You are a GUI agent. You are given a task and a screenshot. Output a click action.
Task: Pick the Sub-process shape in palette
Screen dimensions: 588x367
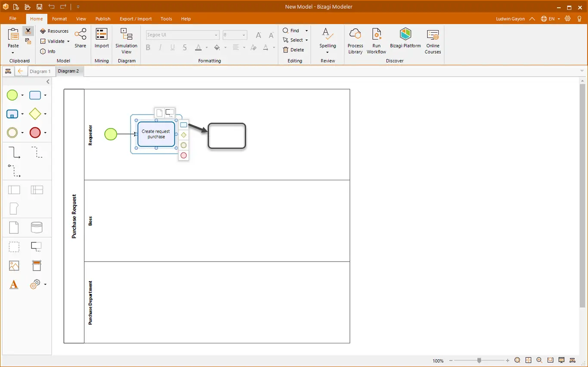pos(12,114)
